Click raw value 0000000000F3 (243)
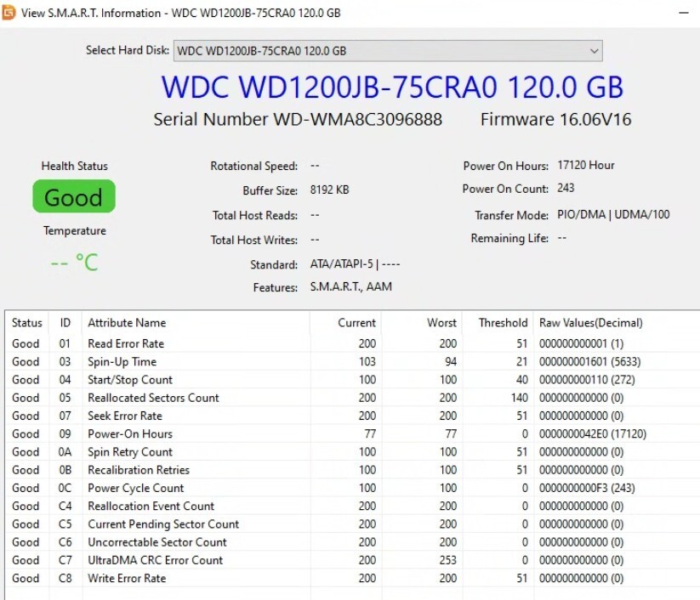Viewport: 700px width, 600px height. [587, 488]
